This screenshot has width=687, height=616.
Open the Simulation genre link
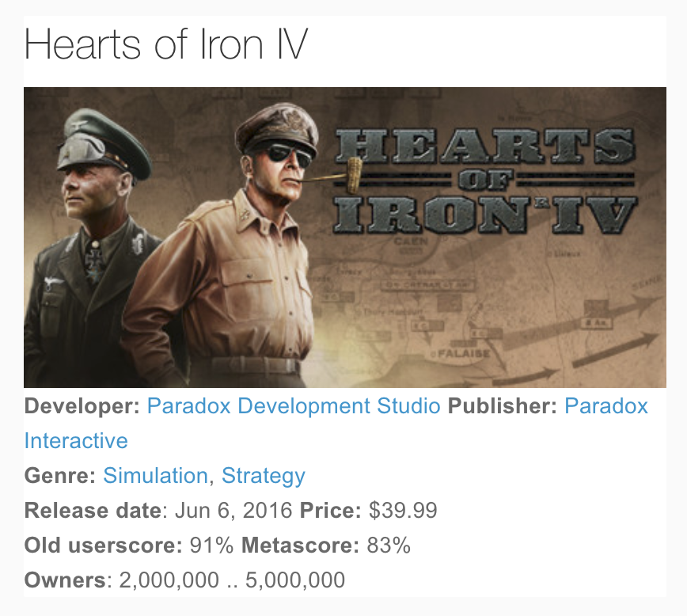coord(155,476)
